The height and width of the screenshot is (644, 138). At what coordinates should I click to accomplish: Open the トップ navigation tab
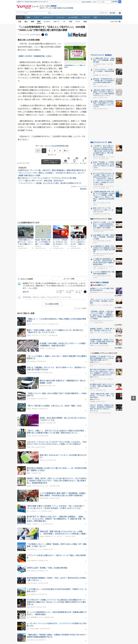[x=20, y=17]
